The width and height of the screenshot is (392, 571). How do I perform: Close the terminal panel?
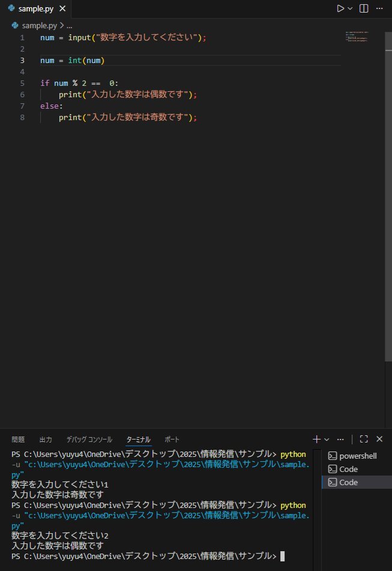pyautogui.click(x=379, y=440)
